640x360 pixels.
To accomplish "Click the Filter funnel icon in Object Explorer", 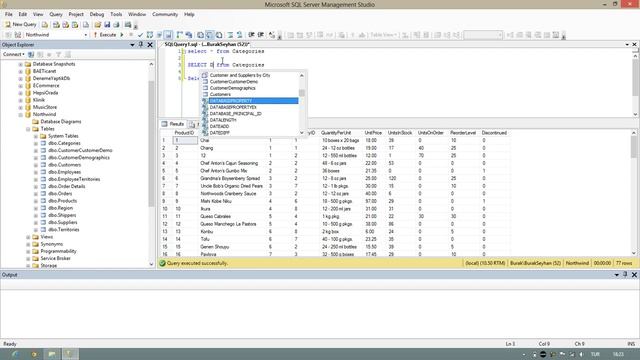I will tap(58, 54).
